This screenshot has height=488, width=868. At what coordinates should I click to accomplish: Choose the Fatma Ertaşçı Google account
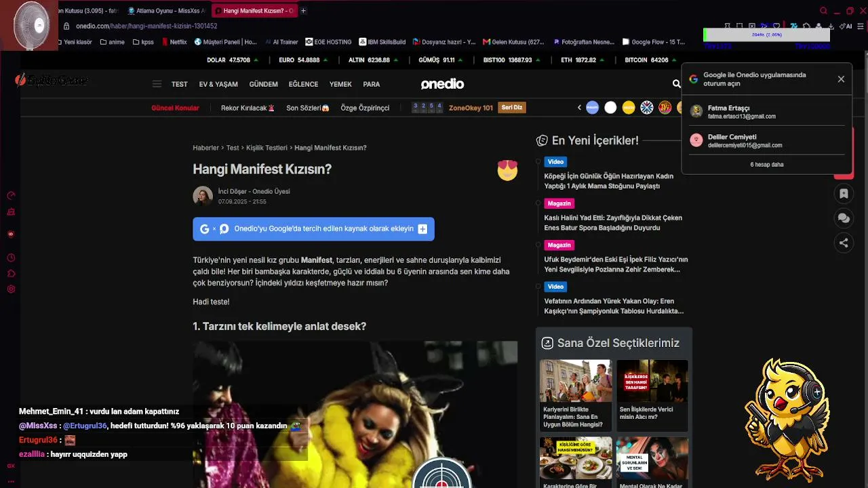point(766,112)
